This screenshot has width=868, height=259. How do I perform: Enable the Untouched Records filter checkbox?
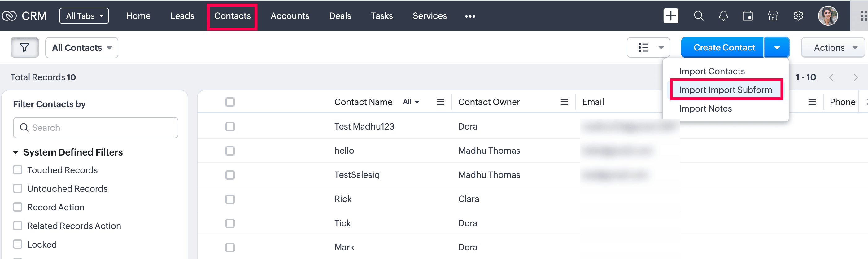coord(18,188)
